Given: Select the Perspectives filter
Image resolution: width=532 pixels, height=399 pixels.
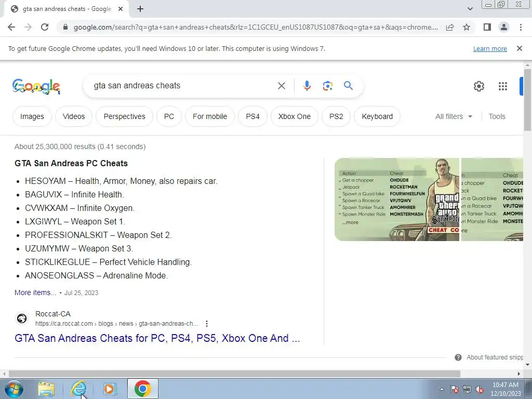Looking at the screenshot, I should pos(124,116).
